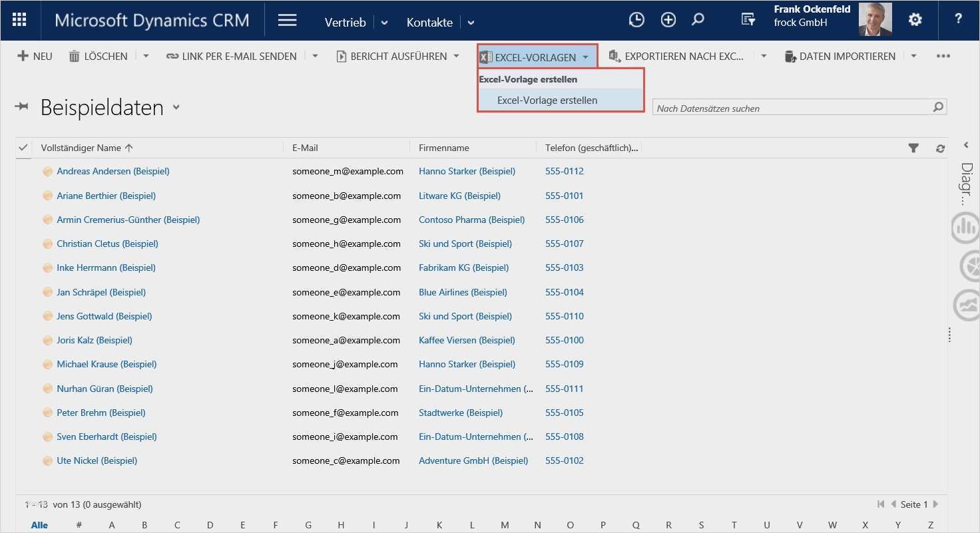Select the Alle alphabet filter
Image resolution: width=980 pixels, height=533 pixels.
pyautogui.click(x=39, y=525)
